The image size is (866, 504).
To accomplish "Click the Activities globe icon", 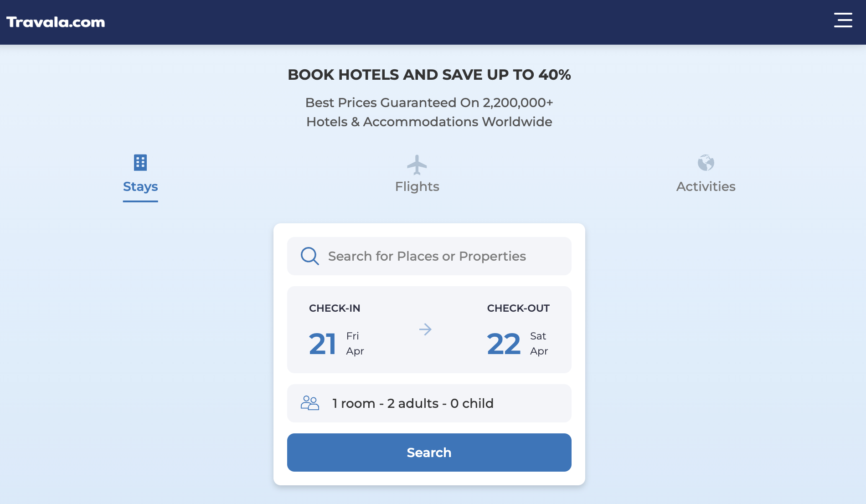I will [x=706, y=163].
